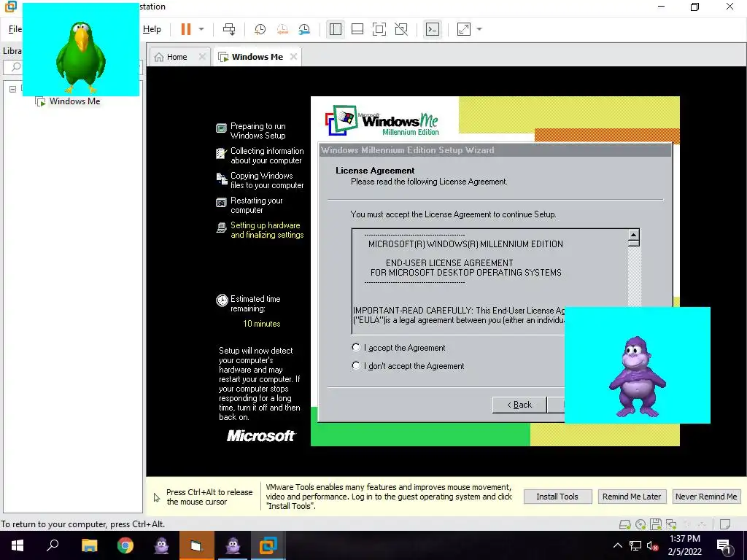This screenshot has height=560, width=747.
Task: Click the network adapter status icon
Action: (x=671, y=524)
